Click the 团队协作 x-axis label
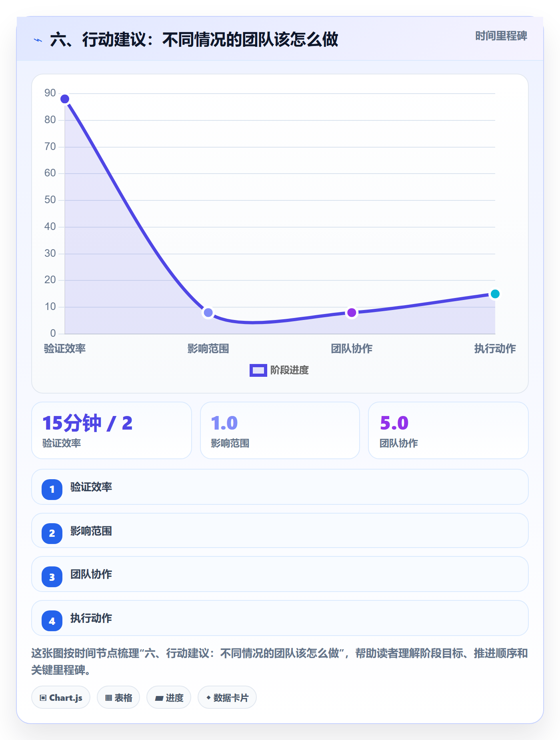The width and height of the screenshot is (560, 740). (x=352, y=348)
